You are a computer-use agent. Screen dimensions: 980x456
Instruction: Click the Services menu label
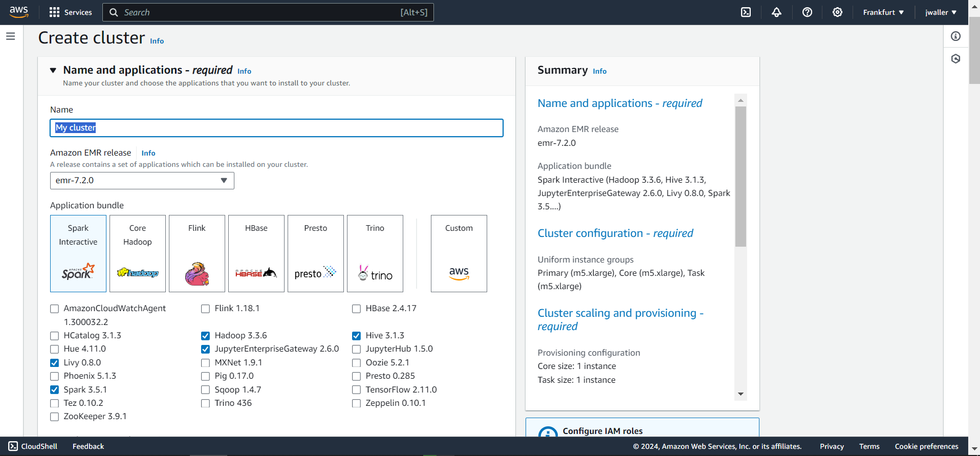coord(78,12)
